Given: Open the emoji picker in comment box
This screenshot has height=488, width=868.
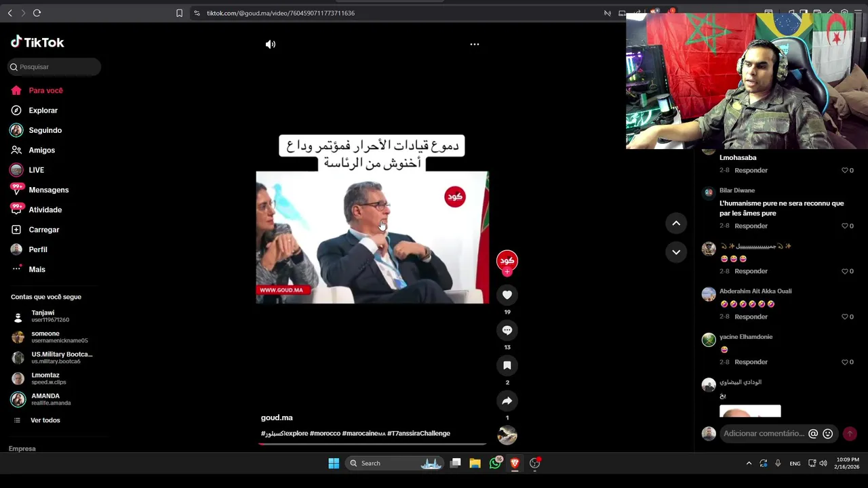Looking at the screenshot, I should [827, 434].
